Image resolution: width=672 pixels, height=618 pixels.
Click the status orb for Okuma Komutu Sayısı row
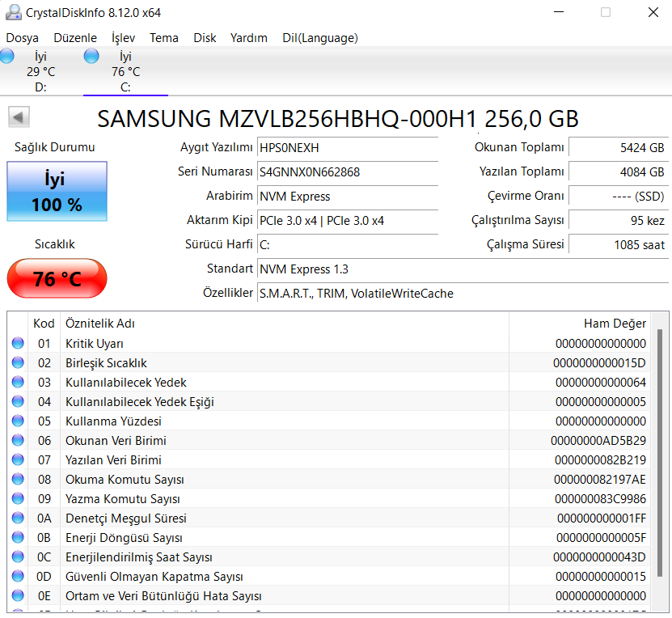18,479
